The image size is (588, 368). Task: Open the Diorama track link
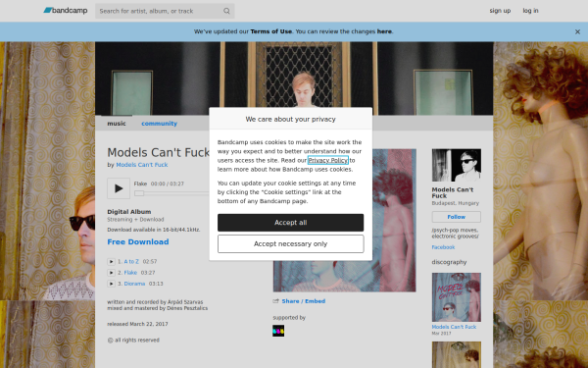(134, 284)
